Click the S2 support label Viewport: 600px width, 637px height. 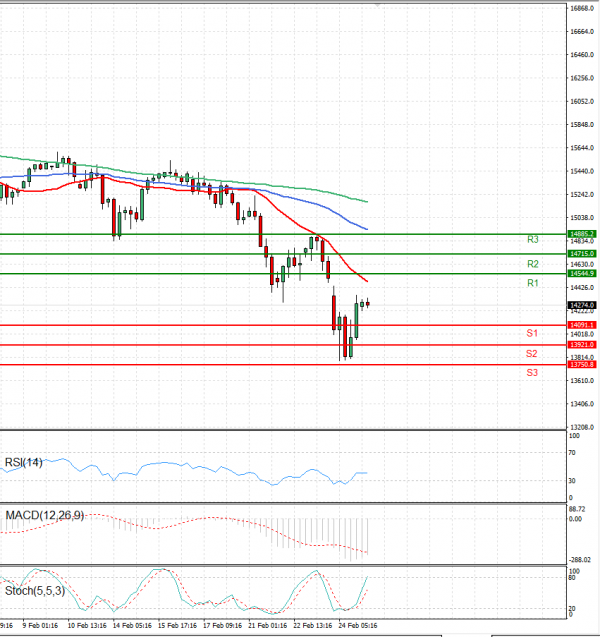click(532, 353)
